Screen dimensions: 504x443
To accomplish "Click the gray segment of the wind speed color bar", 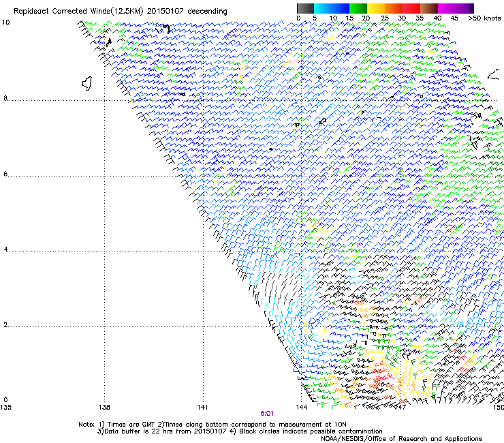I will [305, 8].
